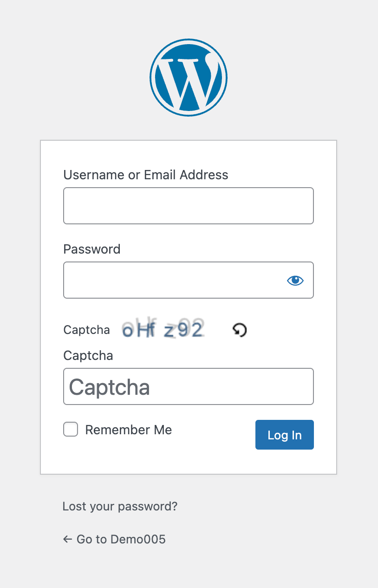Click the back arrow before Go to Demo005
The width and height of the screenshot is (378, 588).
(x=67, y=539)
